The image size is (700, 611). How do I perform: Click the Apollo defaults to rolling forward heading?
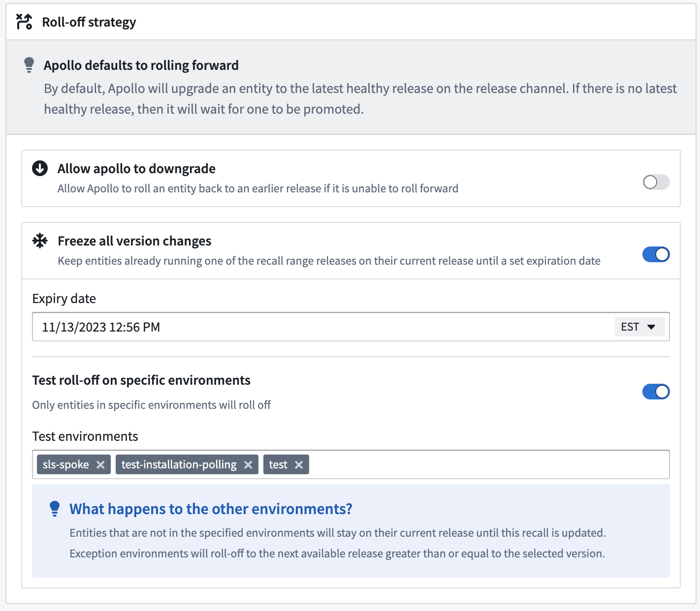pos(141,65)
